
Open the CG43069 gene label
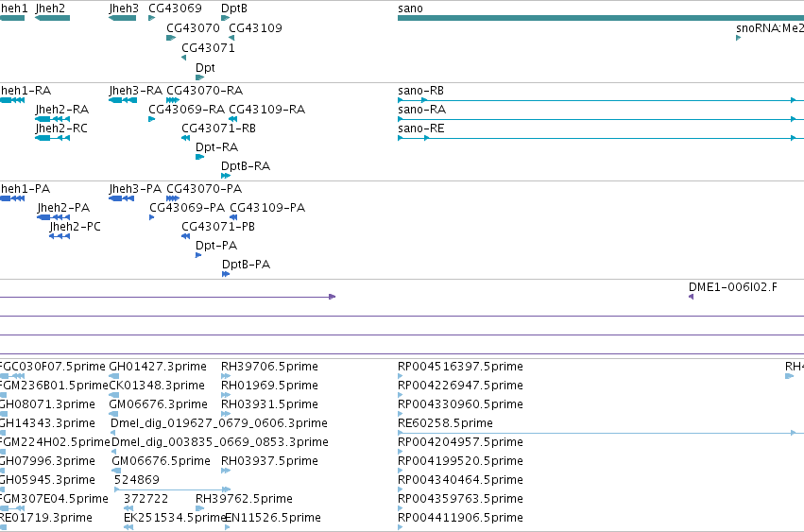pos(175,9)
